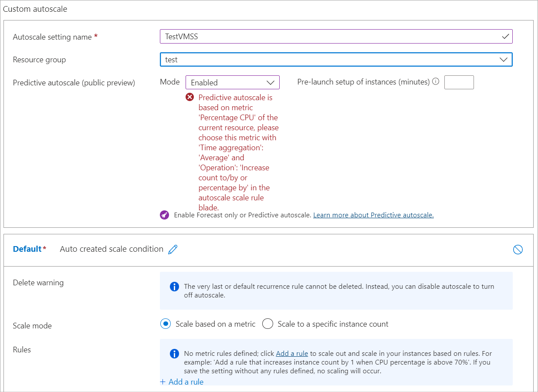This screenshot has height=392, width=538.
Task: Click the blue info icon in Delete warning
Action: 174,287
